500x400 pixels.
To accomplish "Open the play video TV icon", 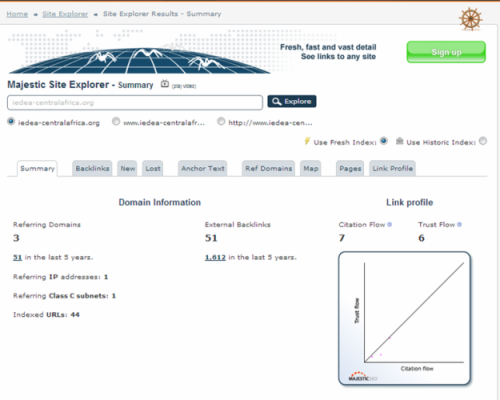I will tap(165, 84).
